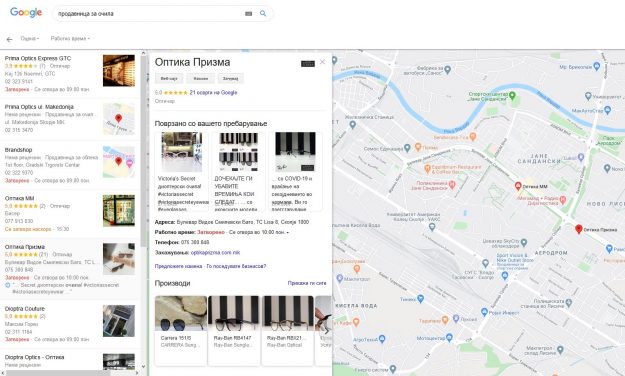Open the ДОЧЕКАЈТЕ ГИ УБАВИТЕ ВРЕМИЊА post card
Screen dimensions: 625x376
point(238,171)
